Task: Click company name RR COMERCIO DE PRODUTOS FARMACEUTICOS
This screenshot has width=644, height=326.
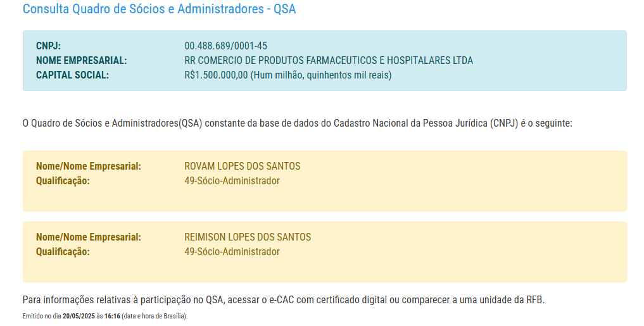Action: (328, 61)
